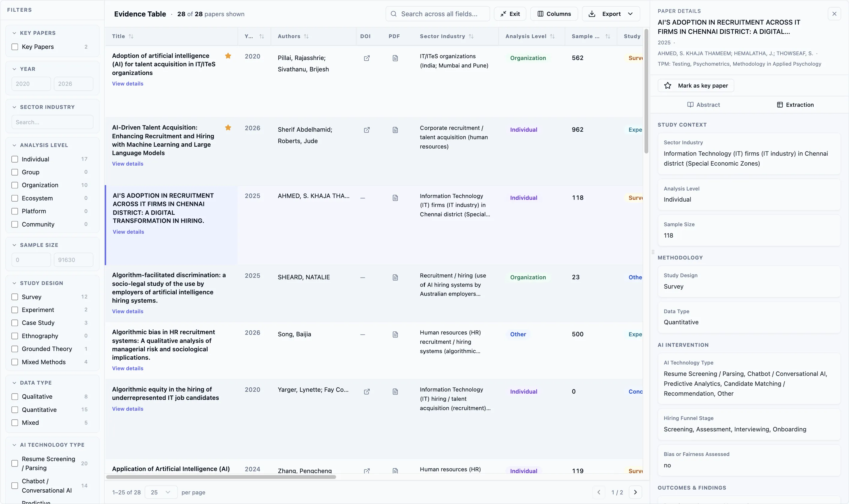Check the Mixed Methods filter
The image size is (849, 504).
(15, 362)
